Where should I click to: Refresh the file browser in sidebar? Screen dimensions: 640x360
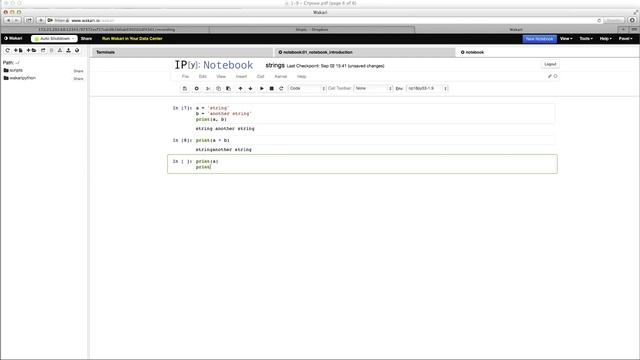(x=7, y=51)
